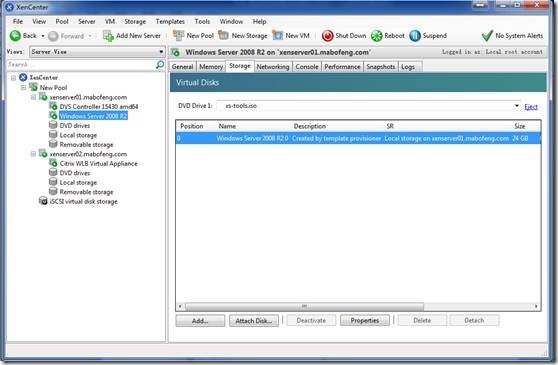Click the Forward arrow icon
Viewport: 558px width, 365px height.
click(x=53, y=36)
